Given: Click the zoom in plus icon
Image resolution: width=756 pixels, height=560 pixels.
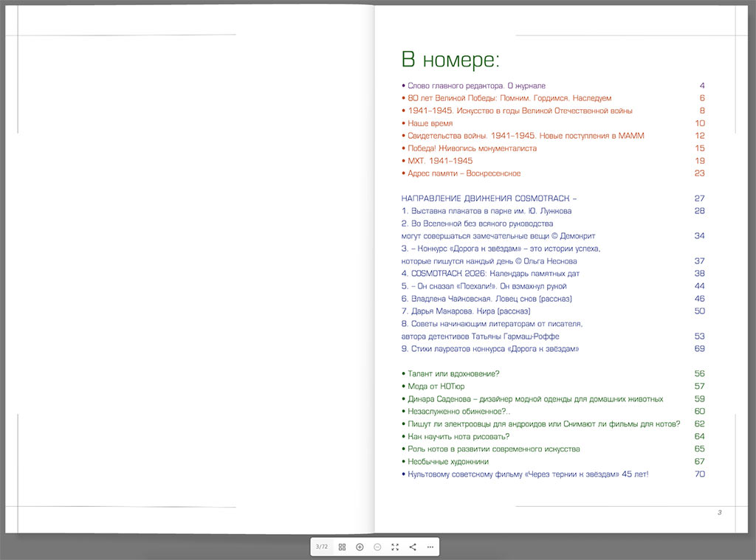Looking at the screenshot, I should pyautogui.click(x=360, y=547).
